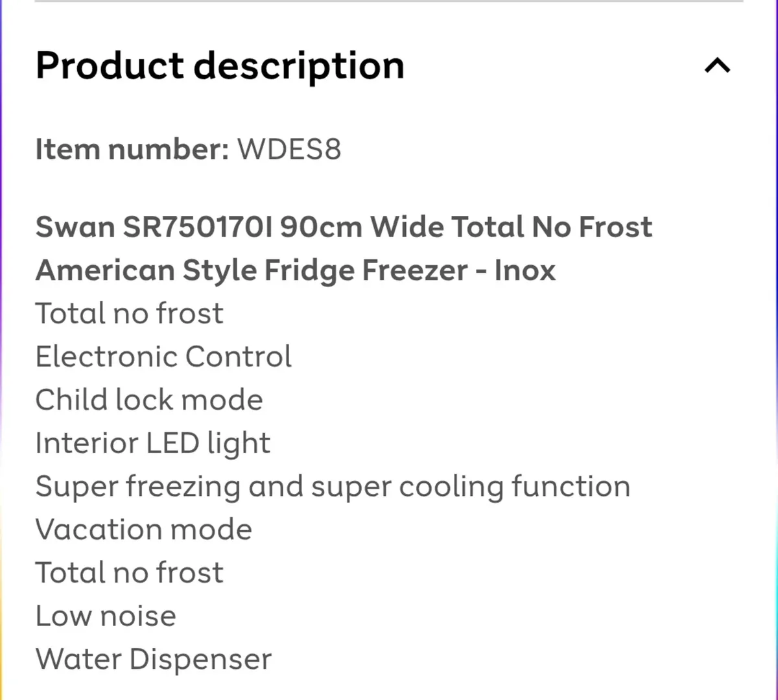
Task: Click the Low noise feature text
Action: click(x=106, y=616)
